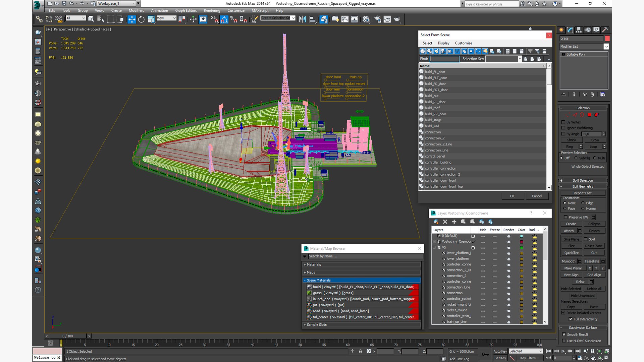The width and height of the screenshot is (644, 362).
Task: Open Selection Filter All dropdown
Action: pyautogui.click(x=76, y=18)
